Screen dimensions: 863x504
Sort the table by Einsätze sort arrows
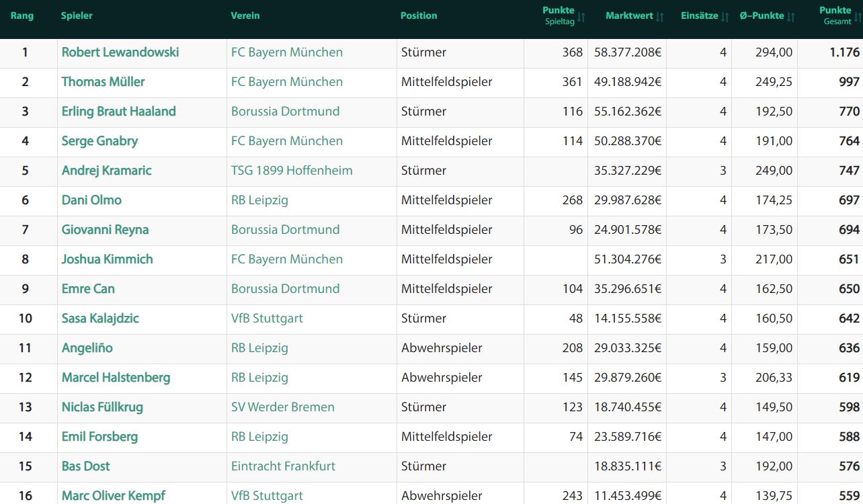tap(725, 17)
